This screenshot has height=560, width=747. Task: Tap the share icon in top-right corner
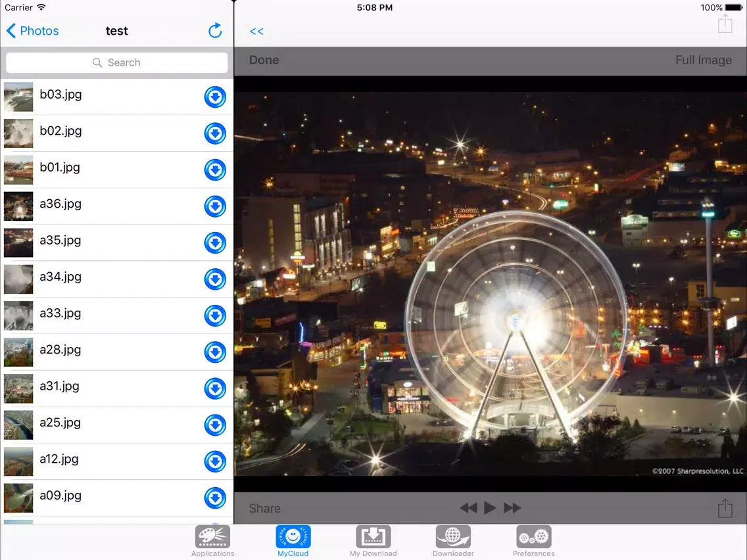[725, 24]
